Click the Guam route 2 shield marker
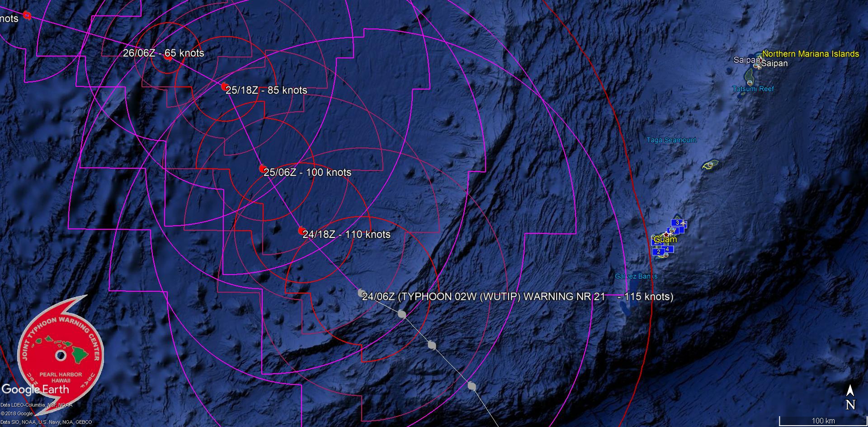The image size is (868, 427). (x=659, y=252)
